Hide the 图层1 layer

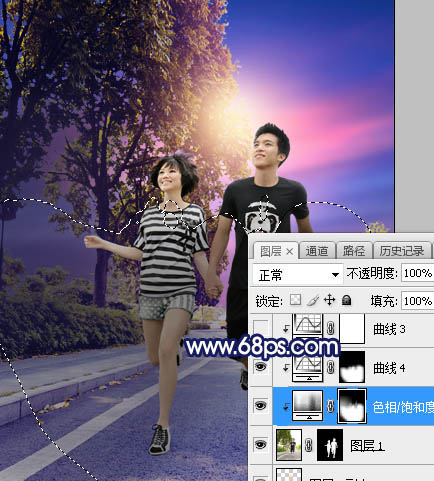pos(261,445)
